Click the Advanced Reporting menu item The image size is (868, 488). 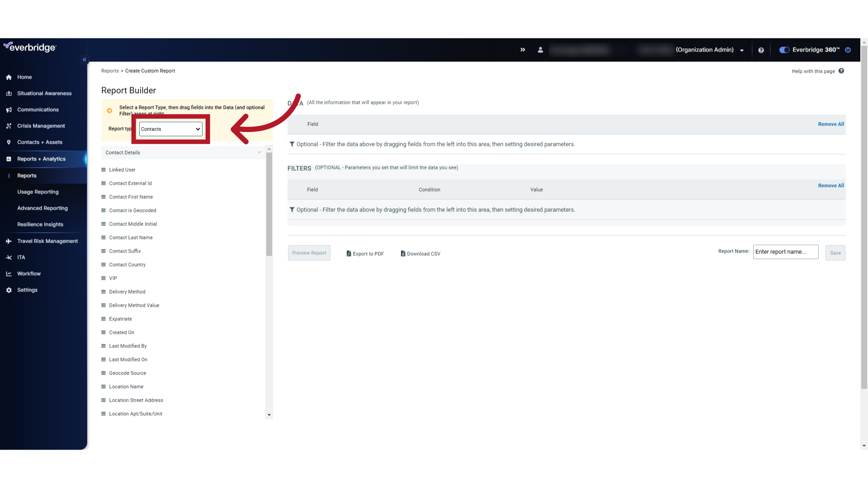click(x=42, y=208)
